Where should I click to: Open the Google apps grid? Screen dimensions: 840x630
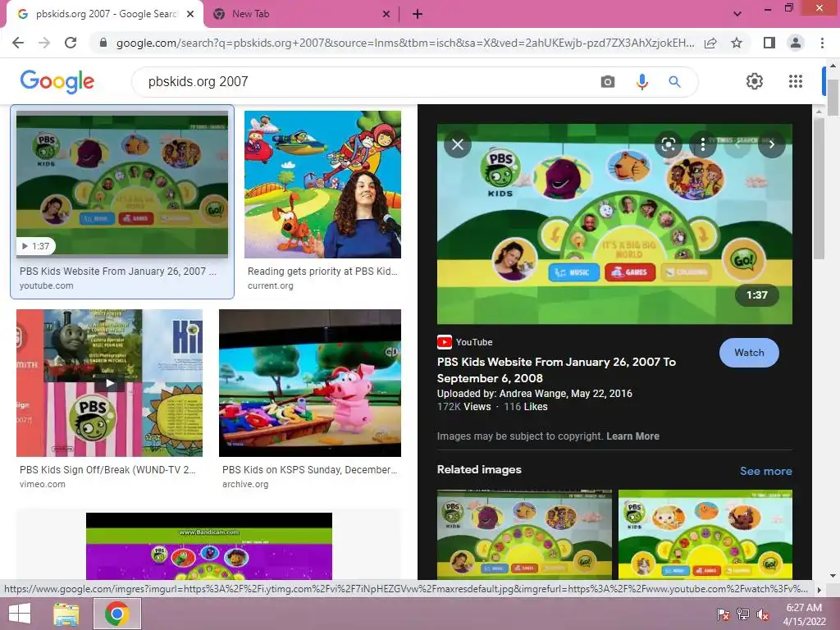[x=796, y=81]
